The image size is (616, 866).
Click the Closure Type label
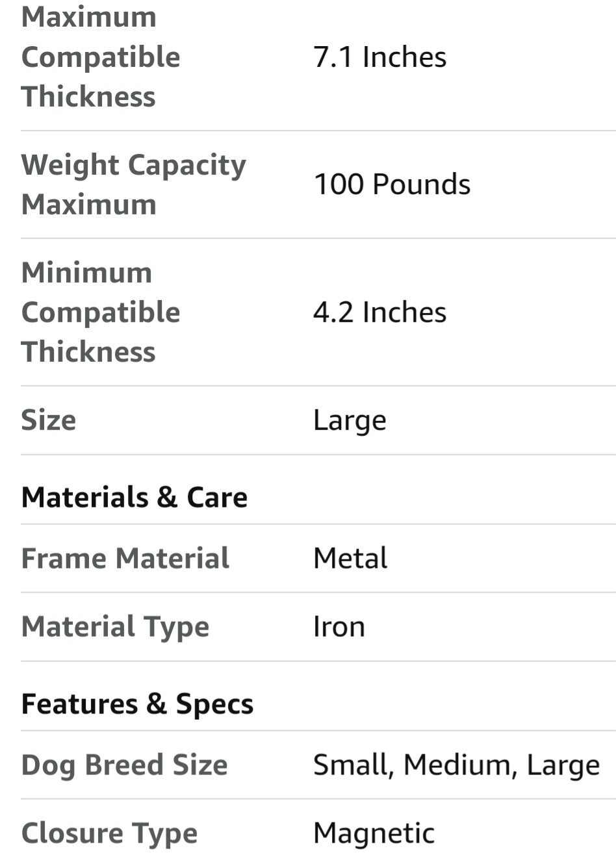[109, 834]
